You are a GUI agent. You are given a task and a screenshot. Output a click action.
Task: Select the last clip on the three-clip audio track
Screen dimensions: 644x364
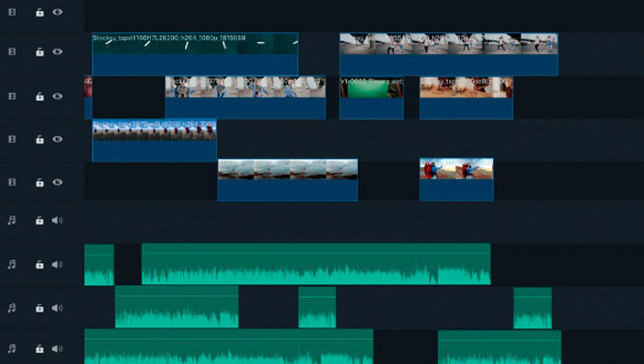click(533, 308)
